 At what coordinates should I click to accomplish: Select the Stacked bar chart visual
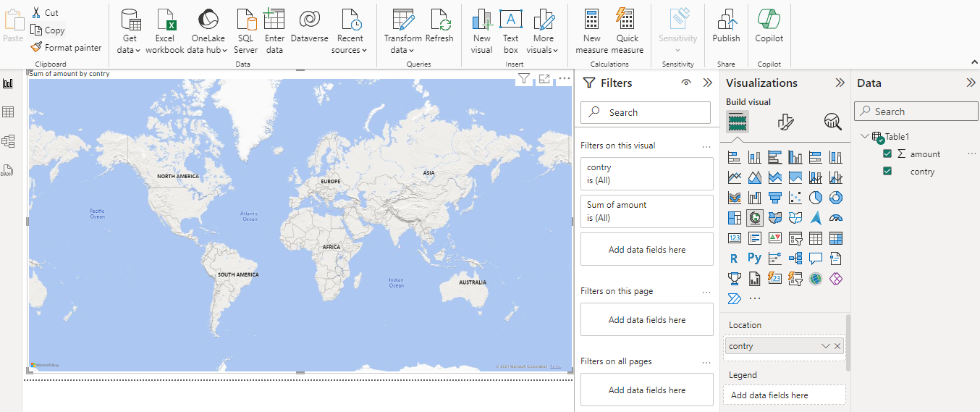(735, 157)
